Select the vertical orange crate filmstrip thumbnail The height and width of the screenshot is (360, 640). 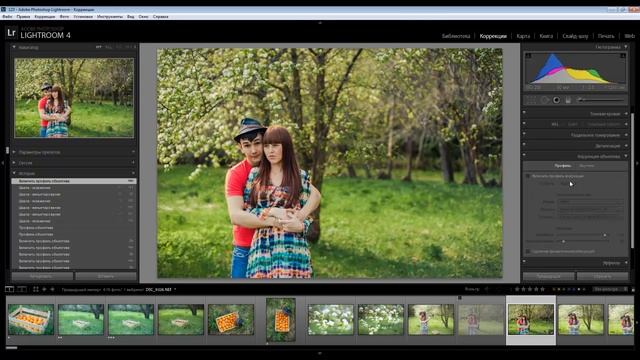coord(281,320)
